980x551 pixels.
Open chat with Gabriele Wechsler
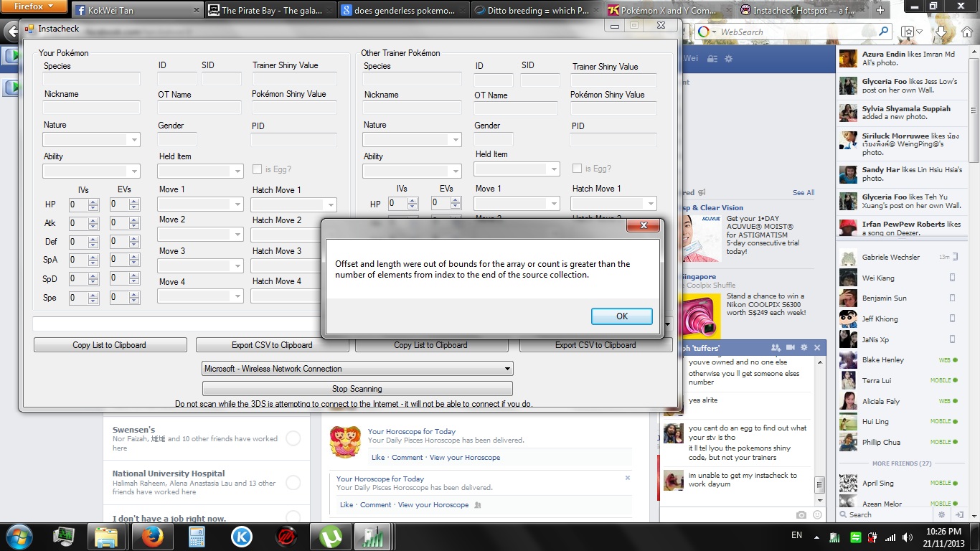tap(900, 257)
